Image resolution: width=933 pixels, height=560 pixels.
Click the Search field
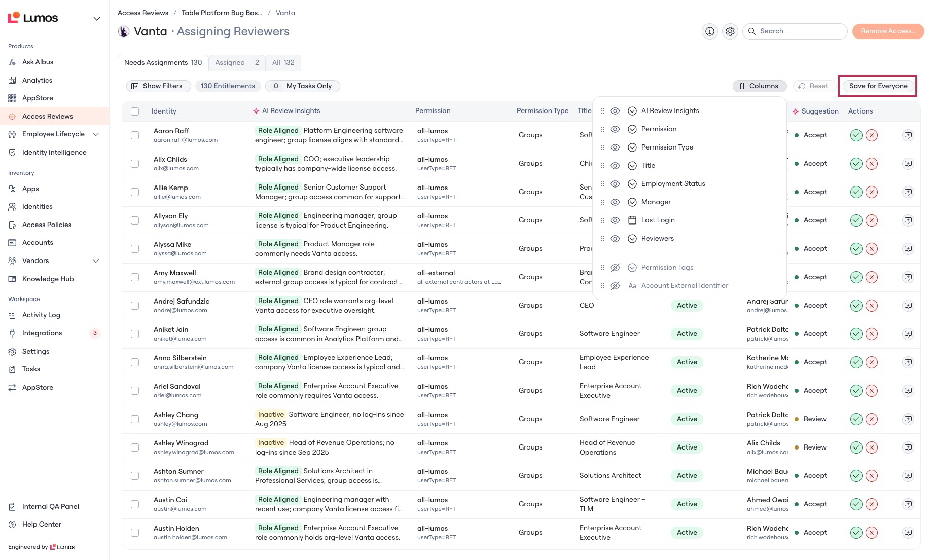point(795,31)
